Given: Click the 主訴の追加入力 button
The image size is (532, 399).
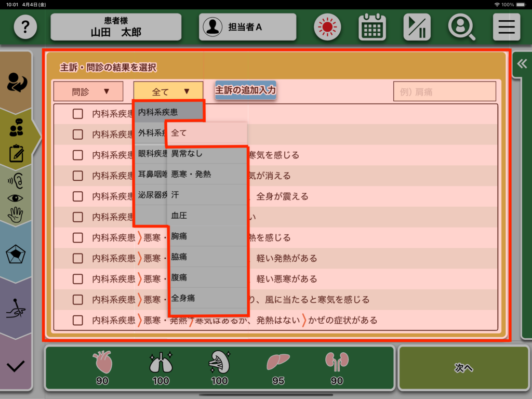Looking at the screenshot, I should point(245,90).
